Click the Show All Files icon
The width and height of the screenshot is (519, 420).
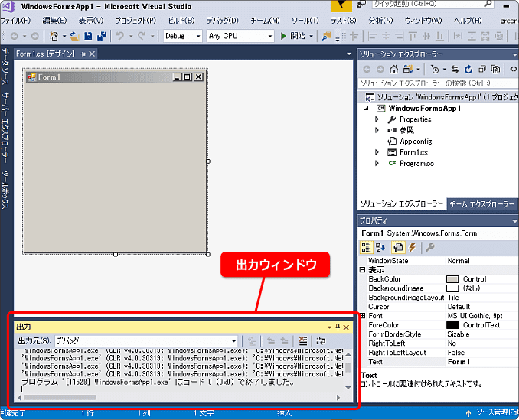pos(495,69)
